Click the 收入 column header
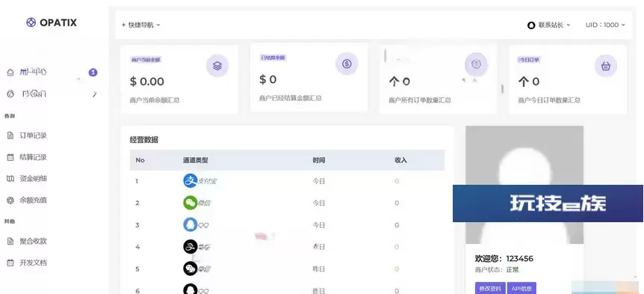This screenshot has height=294, width=644. [401, 160]
